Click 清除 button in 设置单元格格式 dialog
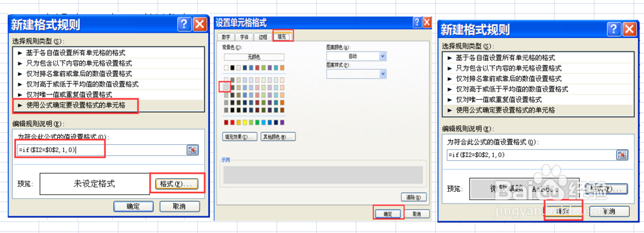Image resolution: width=644 pixels, height=233 pixels. coord(413,198)
